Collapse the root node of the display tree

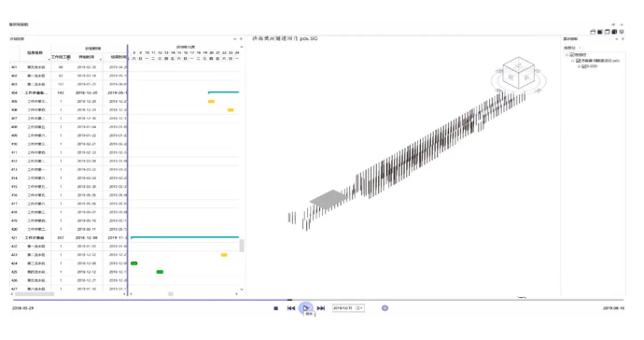567,55
